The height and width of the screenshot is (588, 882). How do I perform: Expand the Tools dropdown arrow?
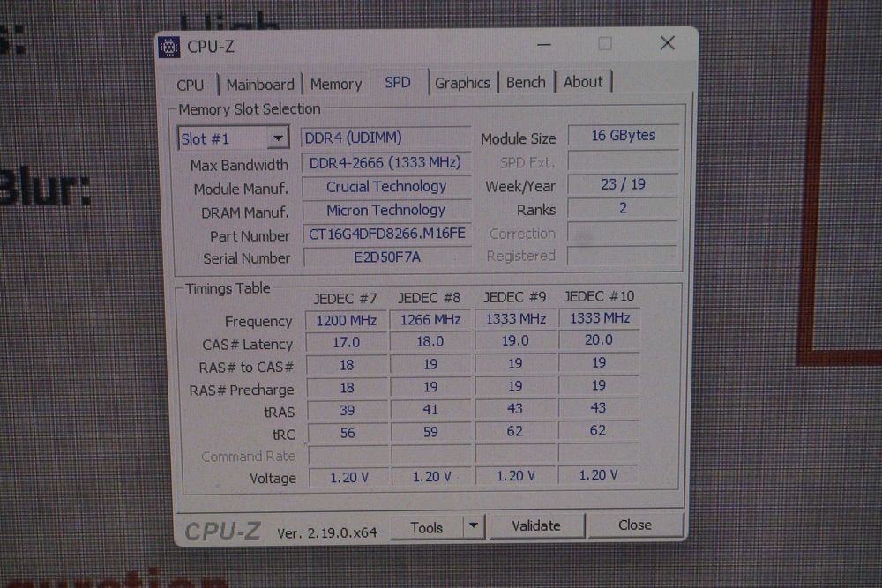[x=474, y=526]
